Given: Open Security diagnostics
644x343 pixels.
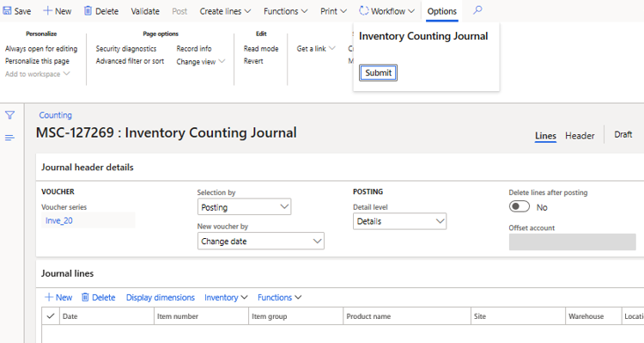Looking at the screenshot, I should click(126, 48).
